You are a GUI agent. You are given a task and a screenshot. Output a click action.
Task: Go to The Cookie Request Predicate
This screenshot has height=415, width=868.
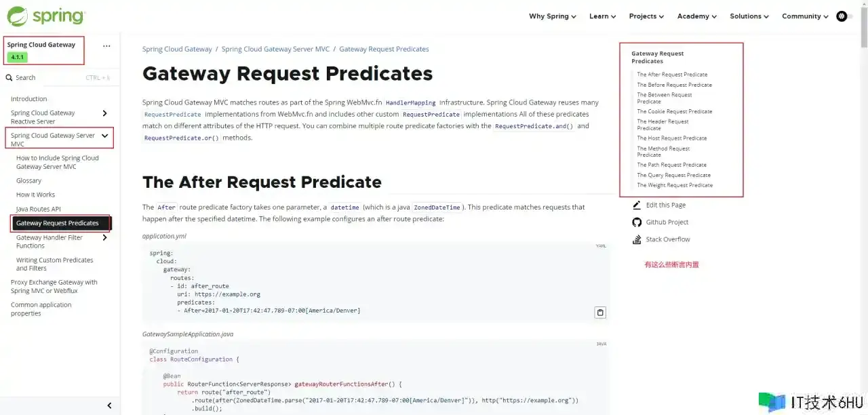pos(674,111)
